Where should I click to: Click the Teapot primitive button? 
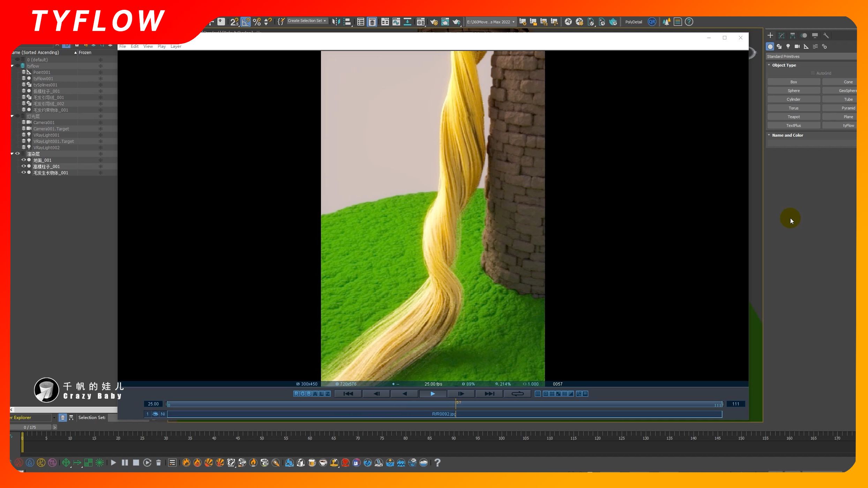[x=793, y=117]
